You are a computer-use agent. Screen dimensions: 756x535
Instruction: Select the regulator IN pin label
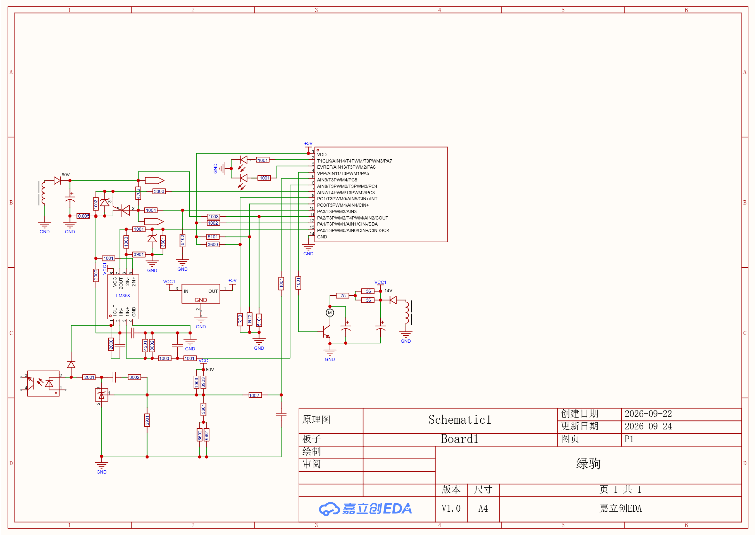[186, 291]
